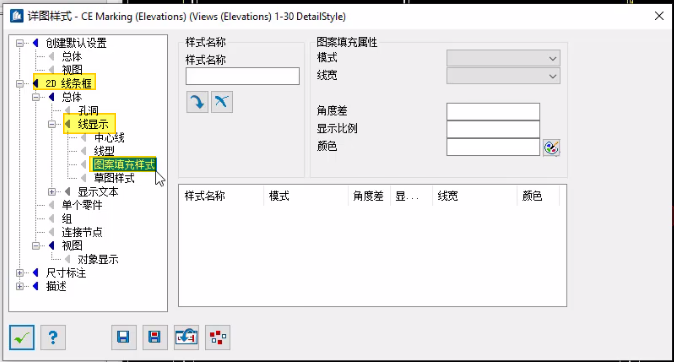Select 视图 under 创建默认设置
The image size is (674, 362).
click(72, 70)
